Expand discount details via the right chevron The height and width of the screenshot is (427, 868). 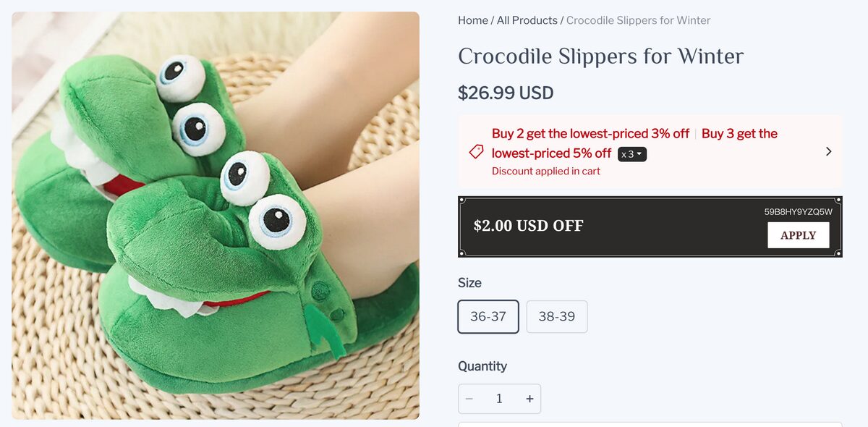[x=828, y=151]
